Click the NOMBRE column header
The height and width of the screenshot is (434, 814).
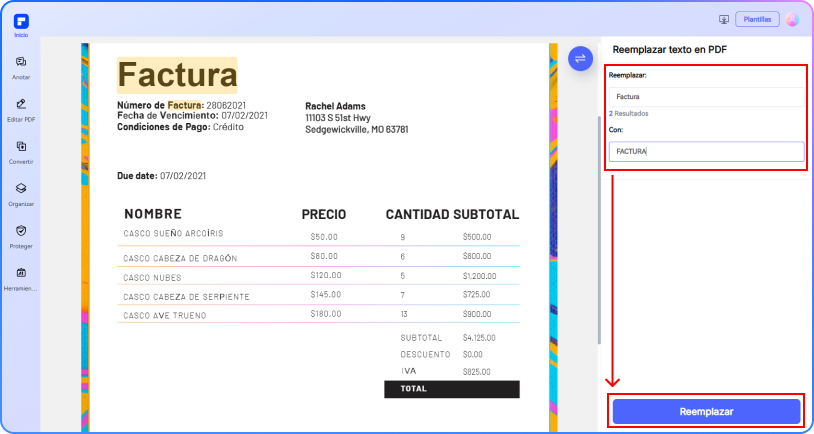point(153,214)
